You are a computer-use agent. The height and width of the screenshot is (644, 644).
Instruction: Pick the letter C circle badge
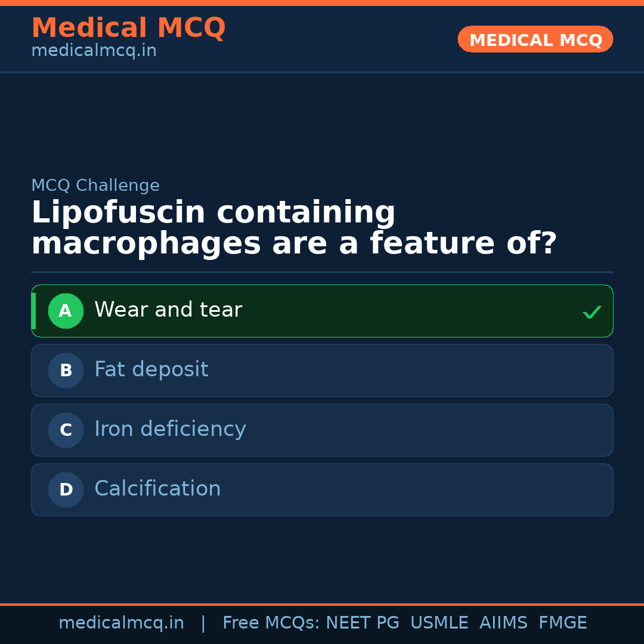tap(66, 430)
